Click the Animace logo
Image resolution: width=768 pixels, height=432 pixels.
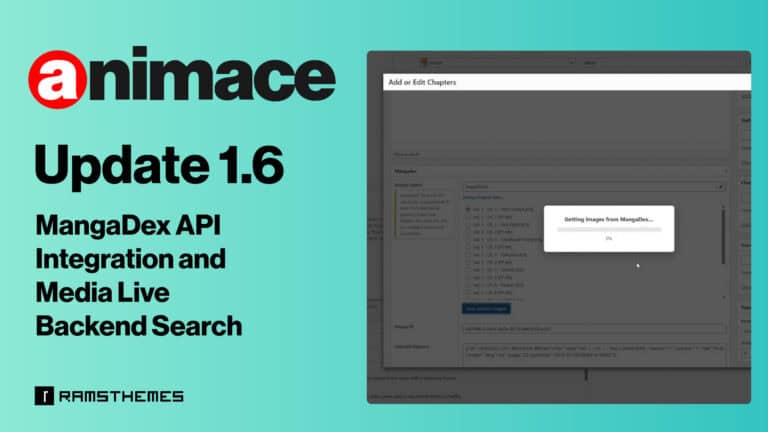pyautogui.click(x=182, y=77)
